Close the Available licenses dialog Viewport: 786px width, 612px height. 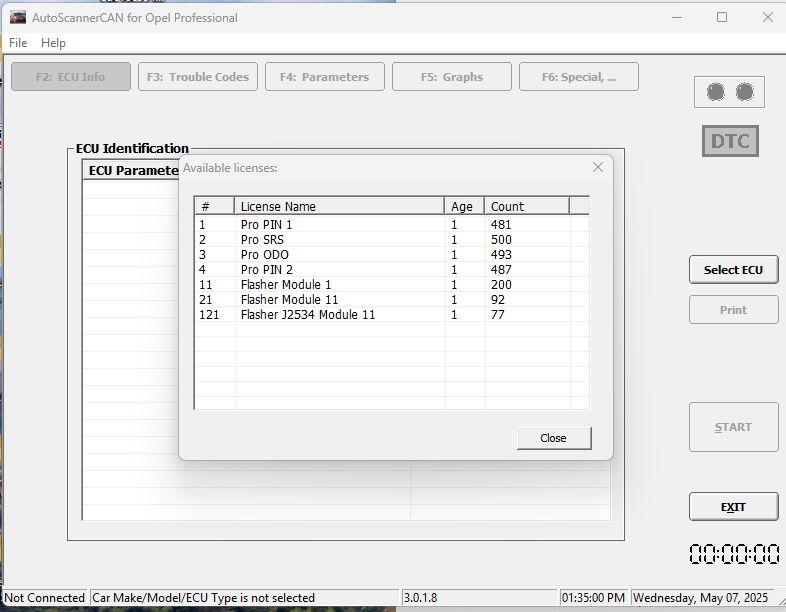(554, 438)
